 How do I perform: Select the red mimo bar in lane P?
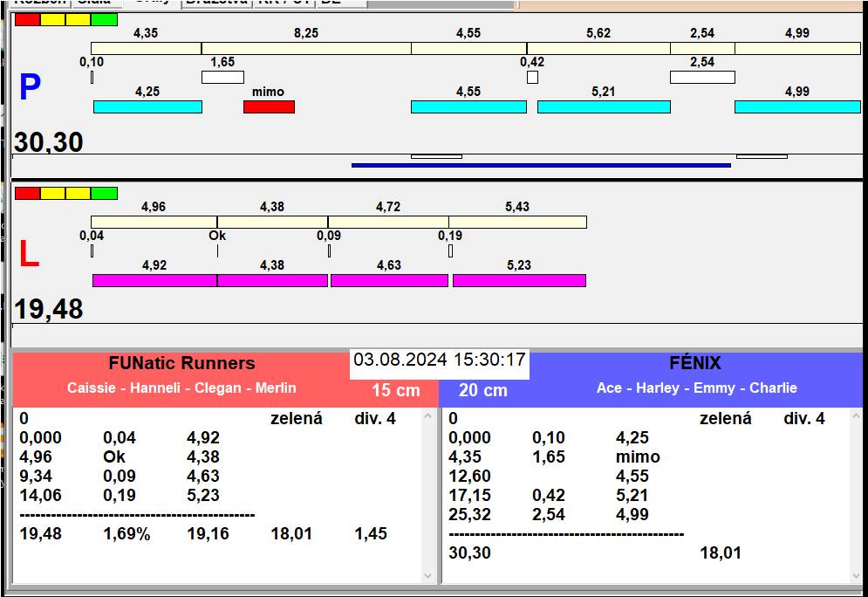269,106
